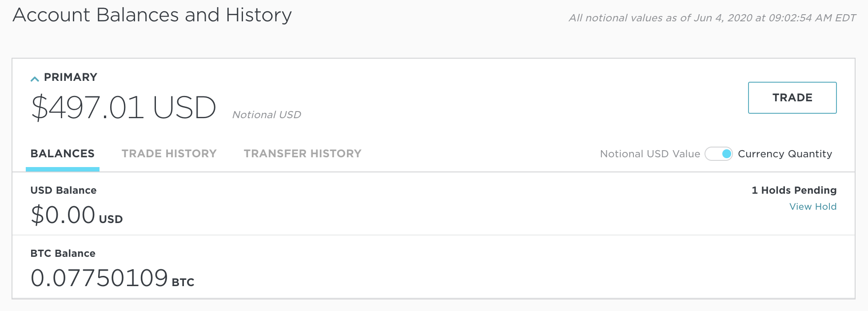Click the View Hold link
Image resolution: width=868 pixels, height=311 pixels.
[812, 207]
